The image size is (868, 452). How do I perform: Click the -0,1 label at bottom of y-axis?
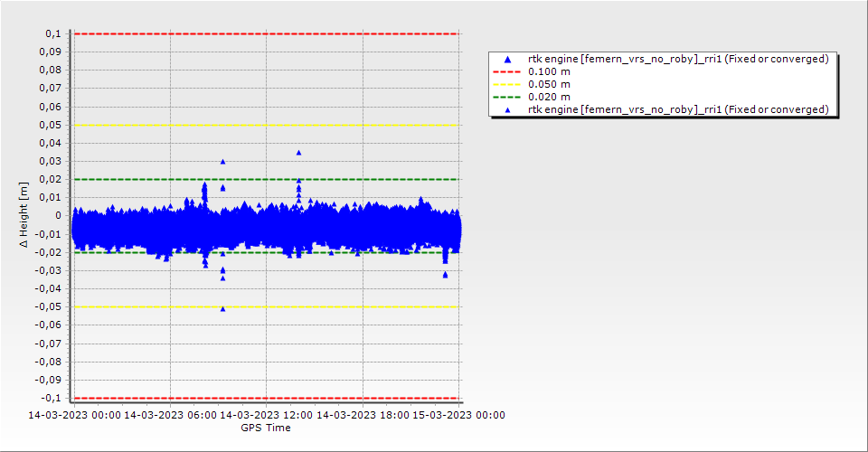51,398
